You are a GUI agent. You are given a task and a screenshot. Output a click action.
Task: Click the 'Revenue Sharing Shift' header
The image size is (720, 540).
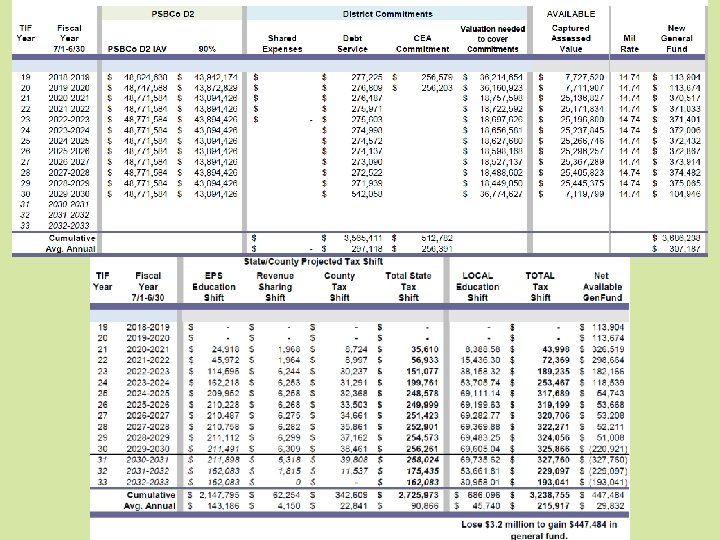(275, 287)
